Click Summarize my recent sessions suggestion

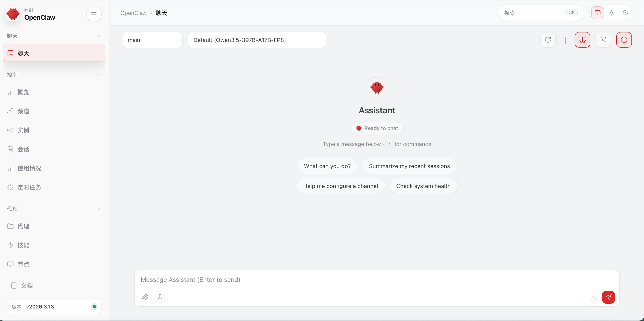click(x=409, y=166)
